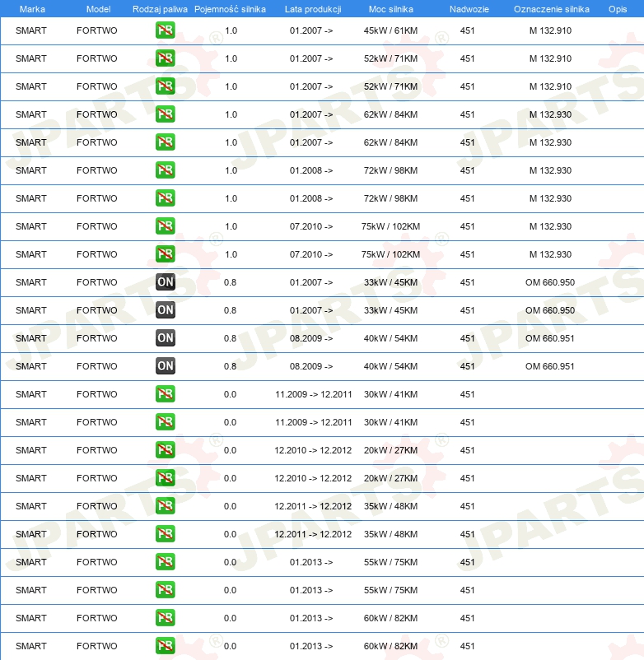The image size is (644, 660).
Task: Click the PB fuel icon in the first 62kW / 84KM row
Action: pos(166,114)
